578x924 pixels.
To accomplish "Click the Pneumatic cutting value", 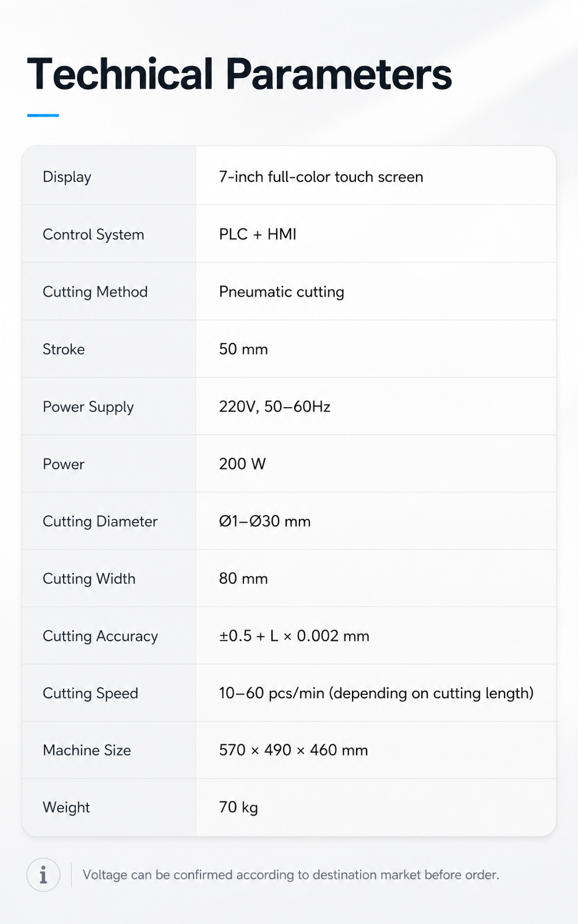I will click(281, 292).
